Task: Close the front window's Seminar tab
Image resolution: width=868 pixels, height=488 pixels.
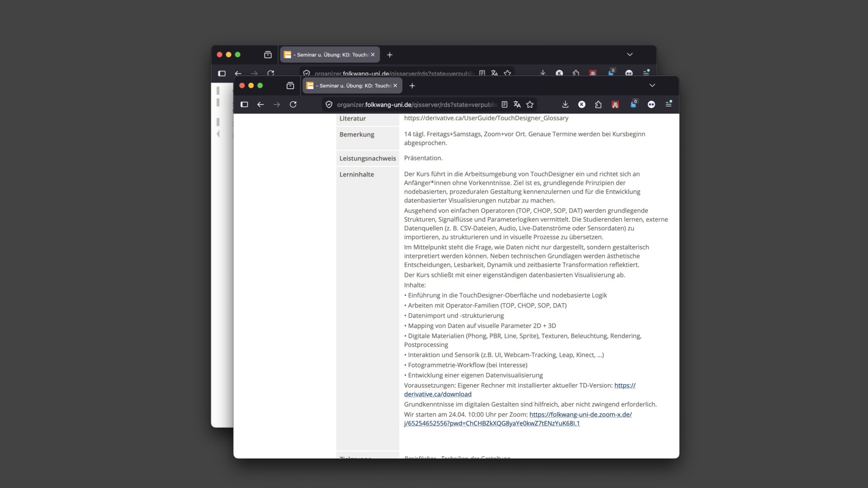Action: [395, 85]
